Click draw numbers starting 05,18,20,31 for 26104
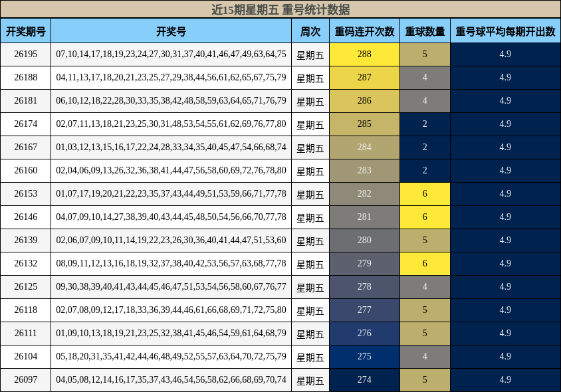This screenshot has height=392, width=561. coord(171,356)
